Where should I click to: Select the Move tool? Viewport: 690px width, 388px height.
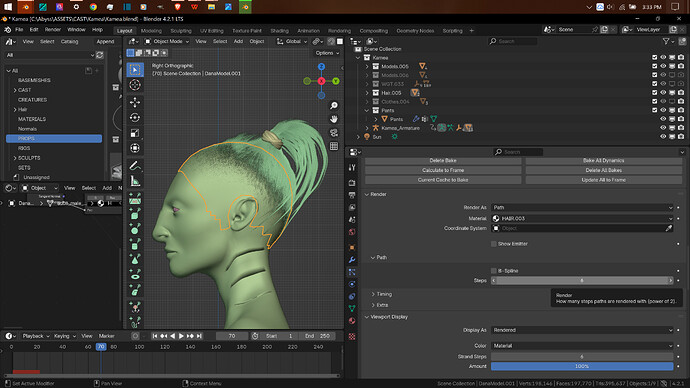coord(135,102)
